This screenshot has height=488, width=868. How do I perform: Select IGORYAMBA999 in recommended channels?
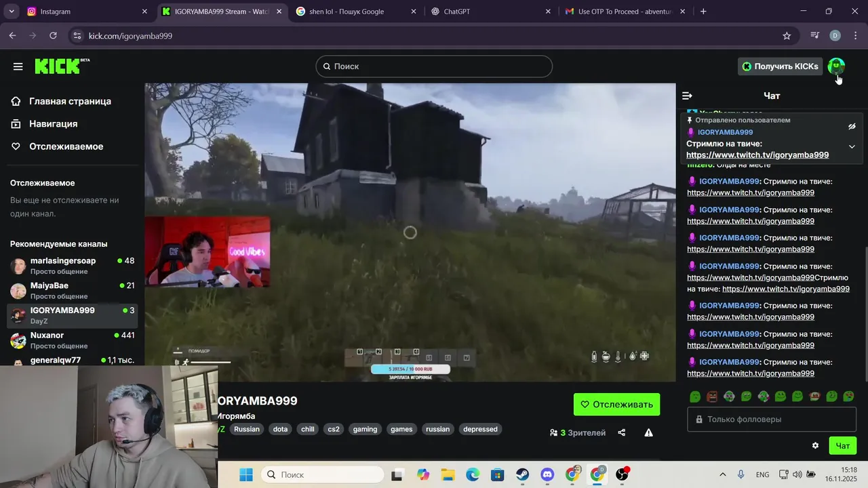tap(72, 316)
